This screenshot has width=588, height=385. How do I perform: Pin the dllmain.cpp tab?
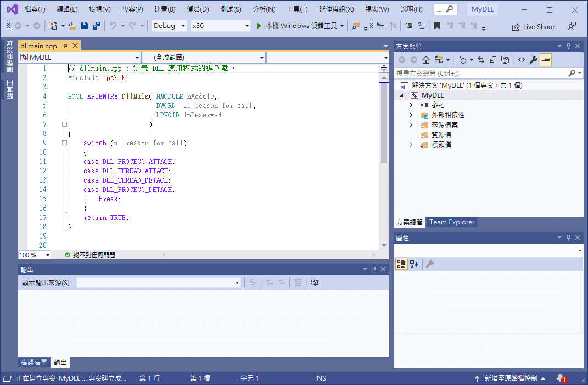point(65,46)
